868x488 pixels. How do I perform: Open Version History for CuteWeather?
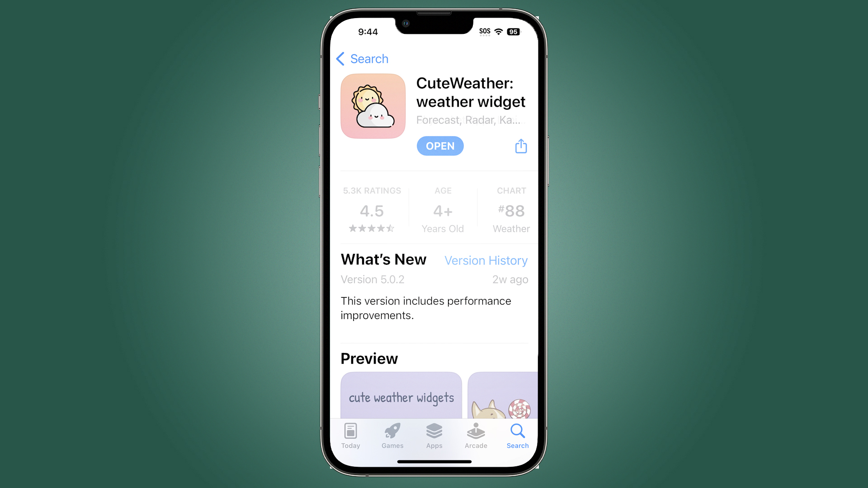486,260
